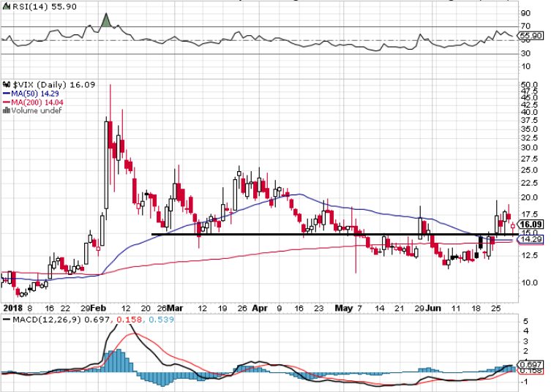Viewport: 551px width, 392px height.
Task: Click the 17.5 label on the price axis
Action: tap(530, 214)
